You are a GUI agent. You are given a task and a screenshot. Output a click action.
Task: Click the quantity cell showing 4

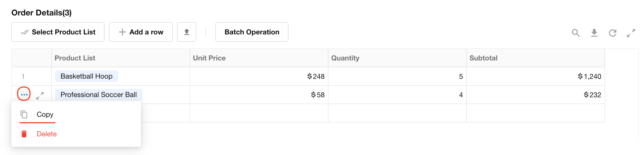pos(397,95)
